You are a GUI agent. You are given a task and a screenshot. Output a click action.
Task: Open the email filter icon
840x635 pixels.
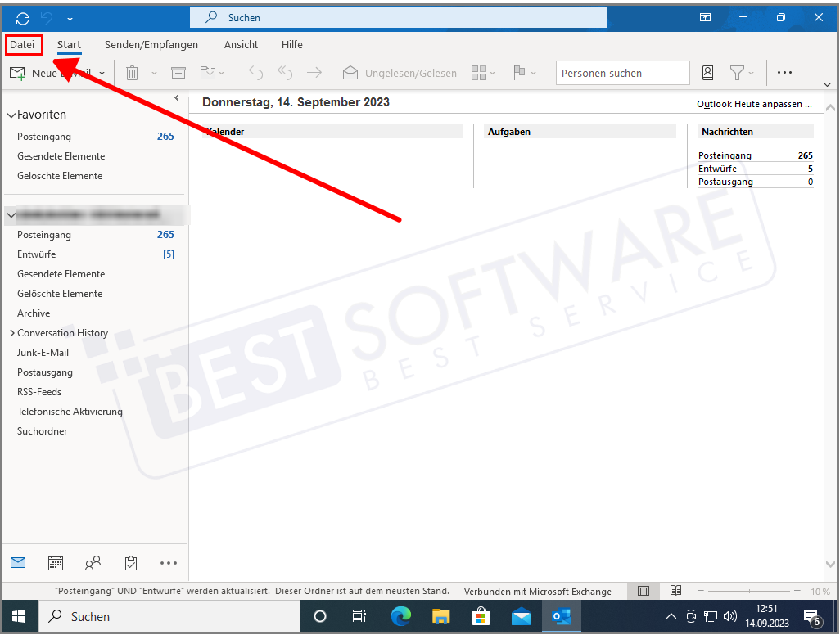coord(738,73)
